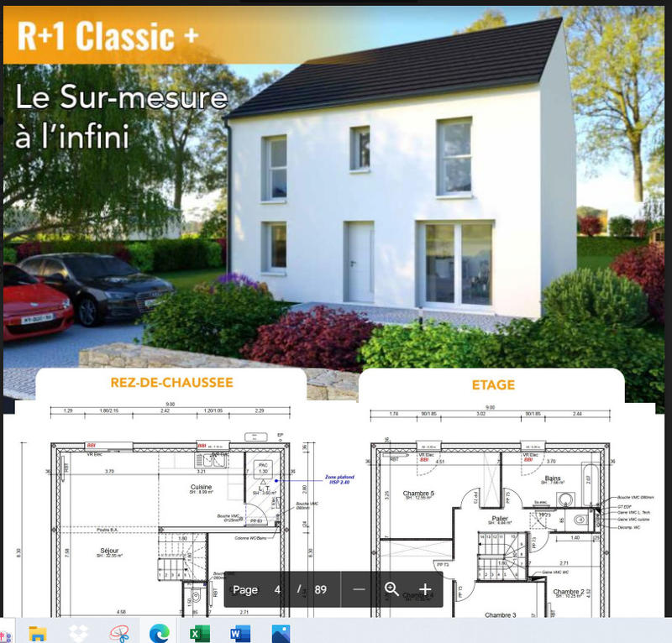The width and height of the screenshot is (672, 643).
Task: Open Microsoft Edge from the taskbar
Action: tap(159, 633)
